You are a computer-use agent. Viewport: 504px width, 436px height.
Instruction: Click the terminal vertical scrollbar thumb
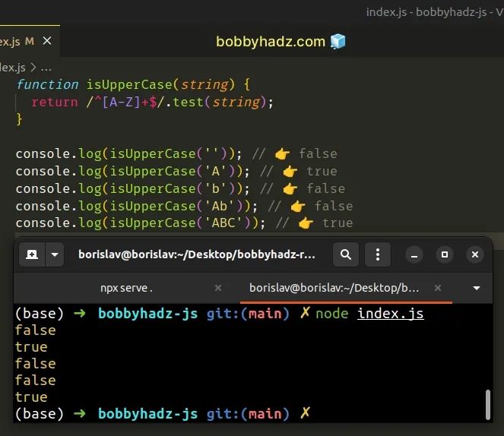click(488, 405)
